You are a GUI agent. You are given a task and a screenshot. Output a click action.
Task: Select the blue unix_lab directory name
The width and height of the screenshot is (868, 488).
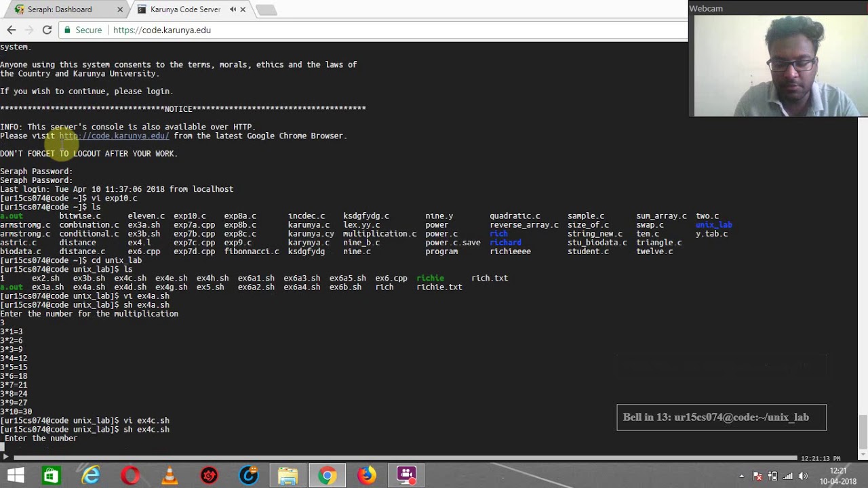714,225
